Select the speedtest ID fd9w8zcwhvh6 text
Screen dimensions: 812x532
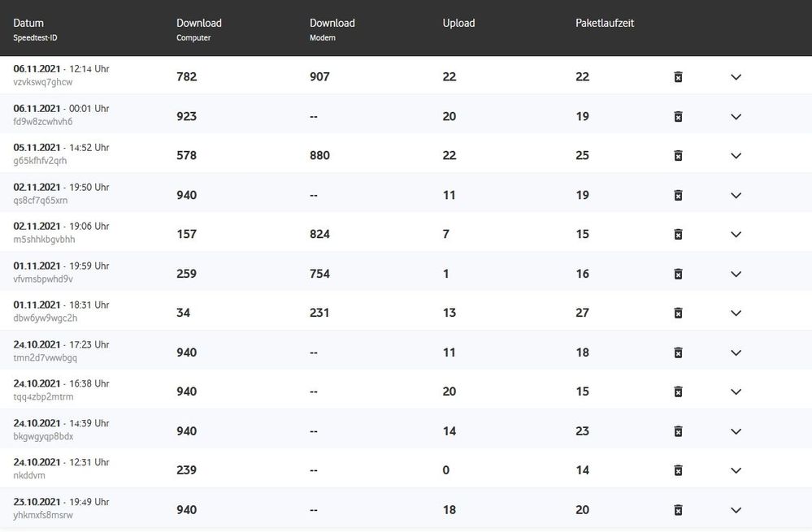(43, 122)
